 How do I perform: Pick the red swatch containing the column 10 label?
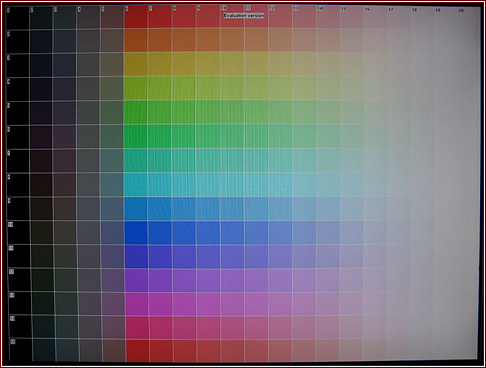232,17
